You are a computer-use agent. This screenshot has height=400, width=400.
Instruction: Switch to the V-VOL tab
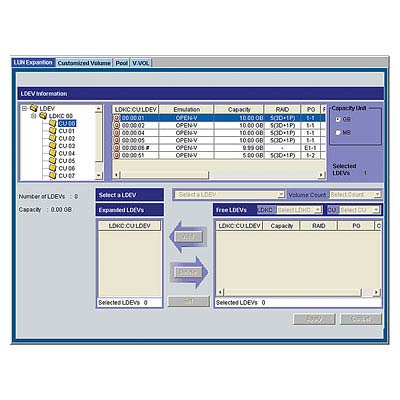141,63
